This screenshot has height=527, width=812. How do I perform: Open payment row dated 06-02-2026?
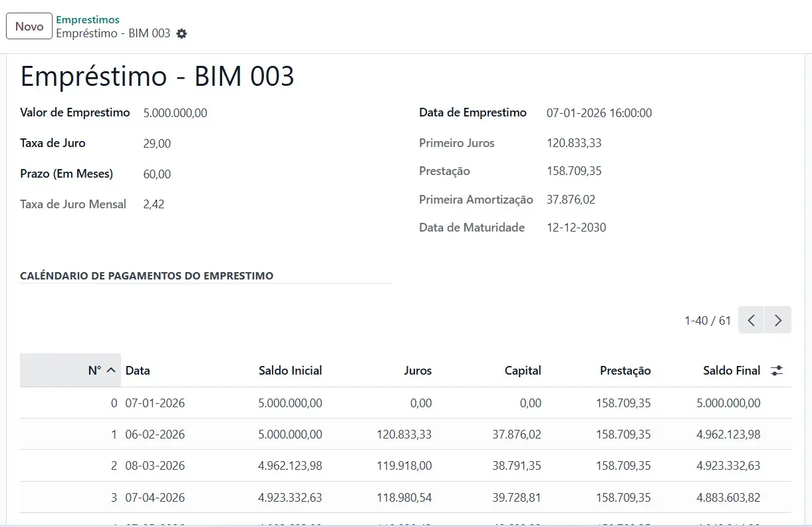[155, 435]
